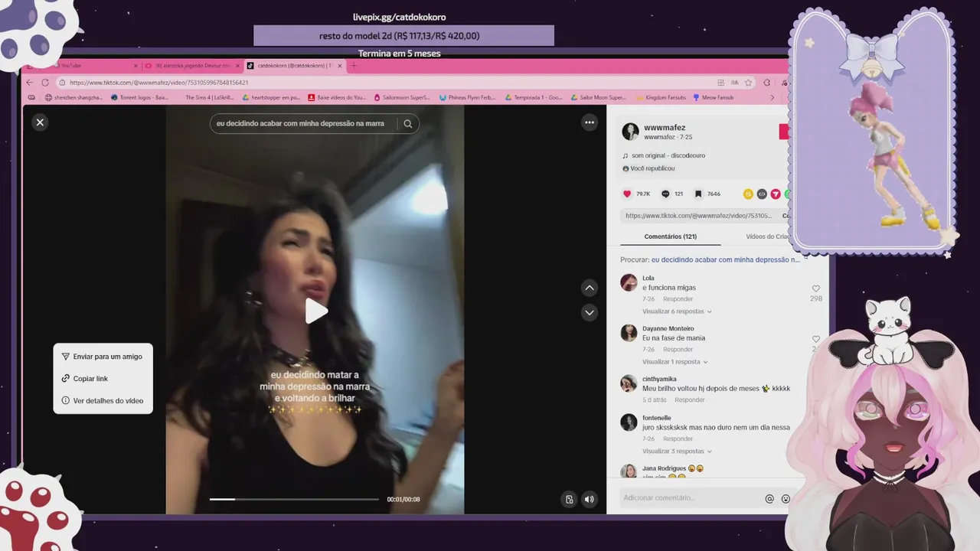This screenshot has width=980, height=551.
Task: Open 'heartstopper em po...' bookmark
Action: point(271,97)
